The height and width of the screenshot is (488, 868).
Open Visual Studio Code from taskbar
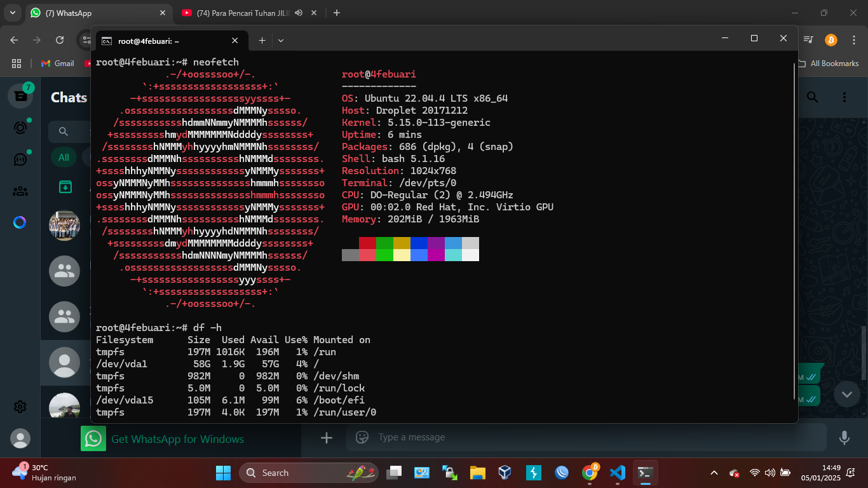point(618,473)
